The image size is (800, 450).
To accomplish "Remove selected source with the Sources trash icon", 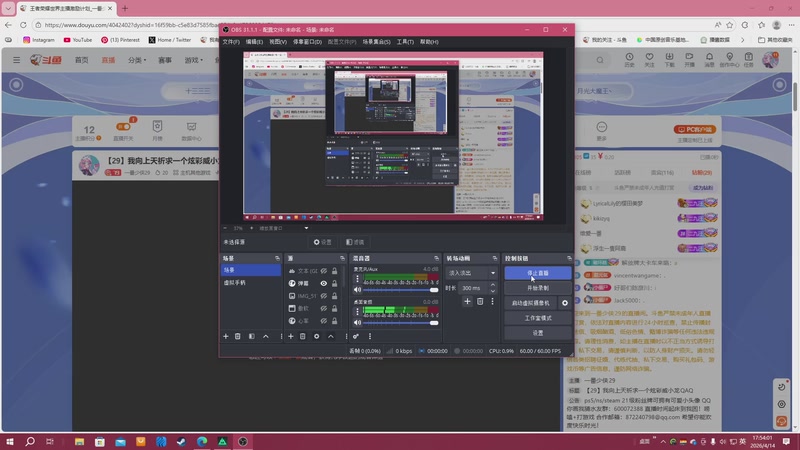I will tap(303, 336).
